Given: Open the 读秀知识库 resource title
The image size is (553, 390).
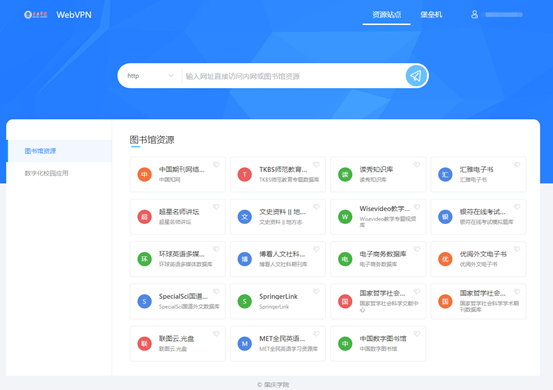Looking at the screenshot, I should pos(376,170).
